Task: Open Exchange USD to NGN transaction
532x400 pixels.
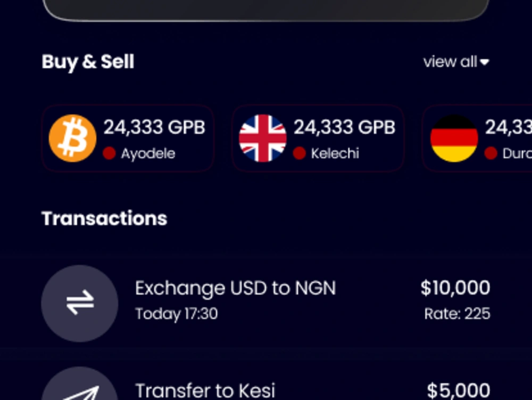Action: pyautogui.click(x=266, y=303)
